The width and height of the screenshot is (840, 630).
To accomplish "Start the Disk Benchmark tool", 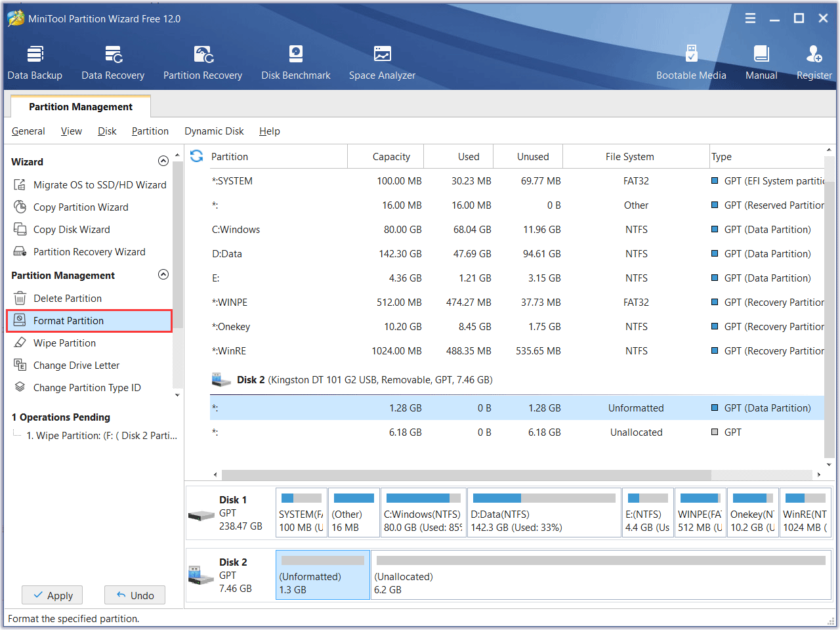I will click(x=296, y=63).
